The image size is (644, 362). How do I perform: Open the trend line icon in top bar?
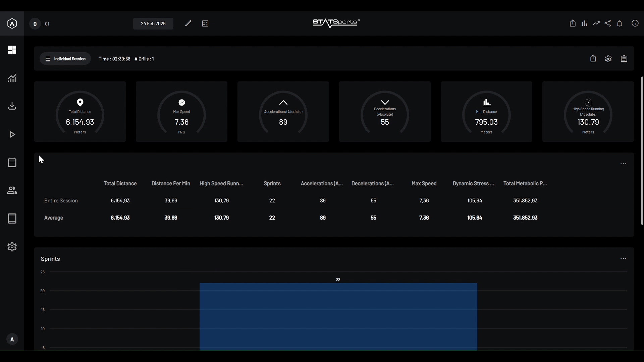click(596, 23)
